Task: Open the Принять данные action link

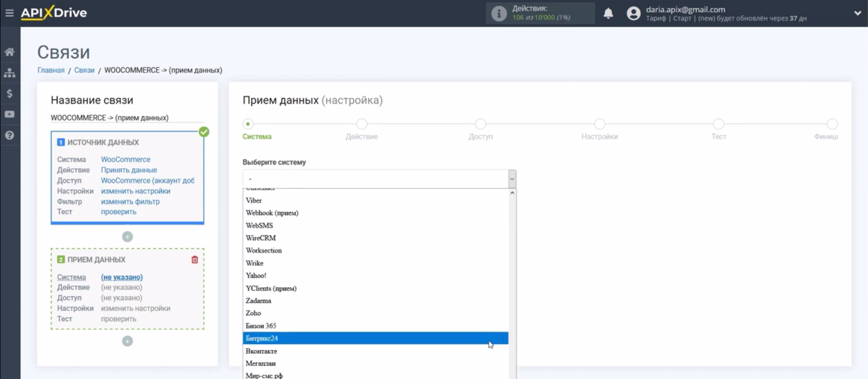Action: click(x=129, y=170)
